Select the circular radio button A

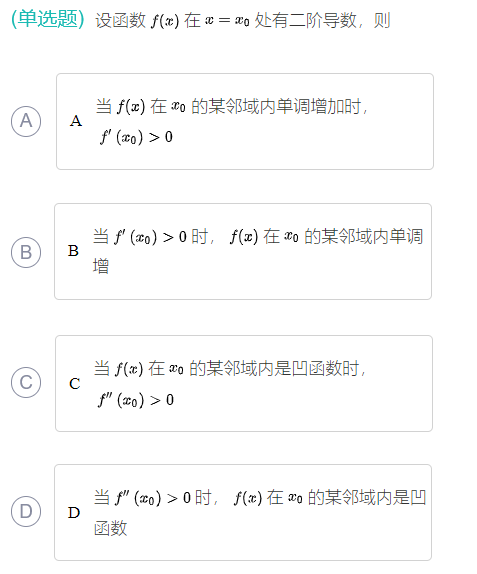(x=26, y=121)
